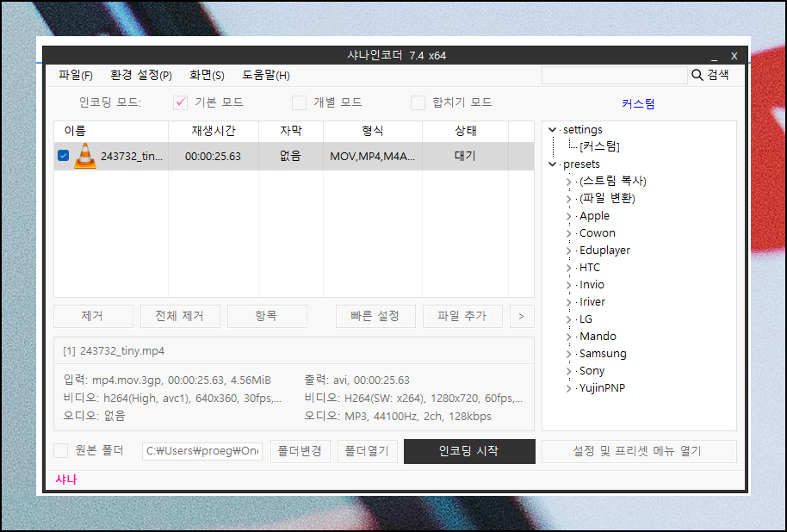Expand the YujinPNP preset group
This screenshot has width=787, height=532.
click(x=568, y=388)
